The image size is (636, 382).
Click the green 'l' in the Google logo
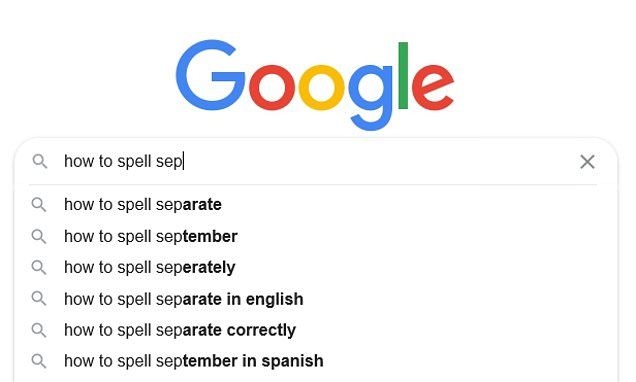pyautogui.click(x=403, y=75)
